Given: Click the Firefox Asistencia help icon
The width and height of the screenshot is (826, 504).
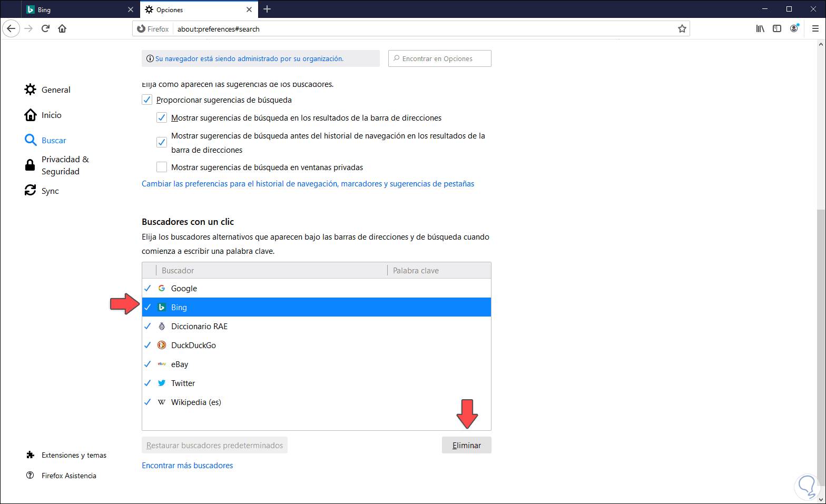Looking at the screenshot, I should (30, 475).
